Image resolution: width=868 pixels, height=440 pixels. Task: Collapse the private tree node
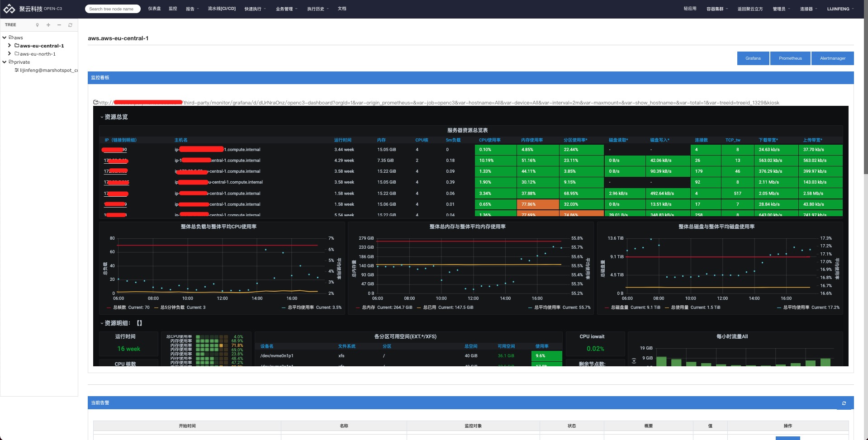click(x=5, y=62)
